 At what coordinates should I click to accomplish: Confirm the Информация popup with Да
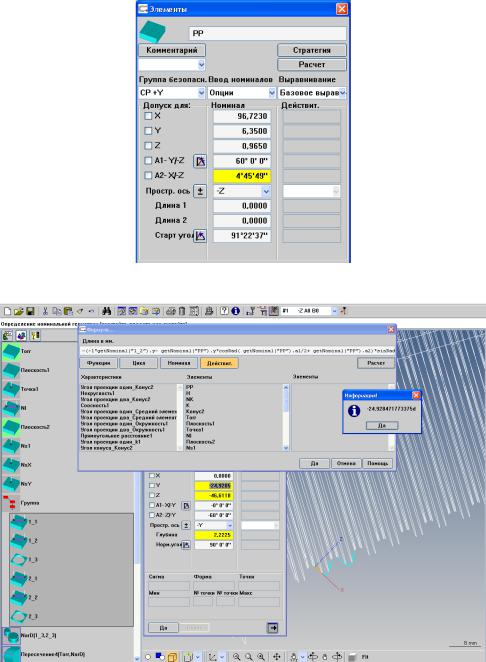click(x=382, y=426)
